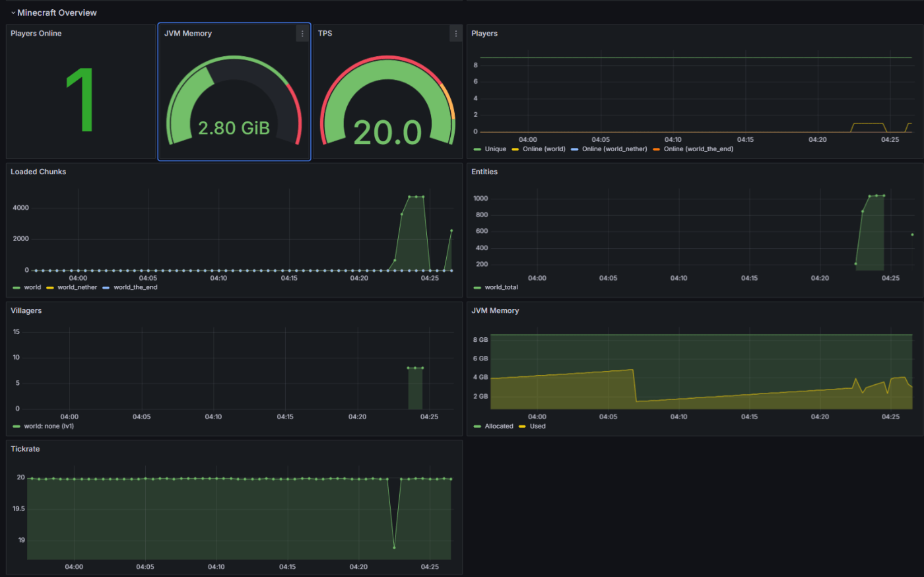Screen dimensions: 924x577
Task: Click the Entities panel title
Action: (484, 172)
